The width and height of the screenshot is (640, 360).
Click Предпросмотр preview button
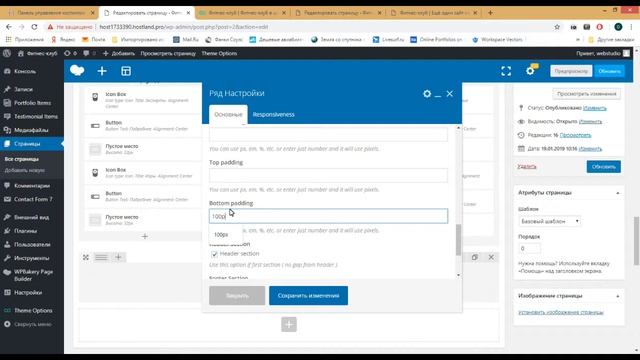[x=571, y=71]
